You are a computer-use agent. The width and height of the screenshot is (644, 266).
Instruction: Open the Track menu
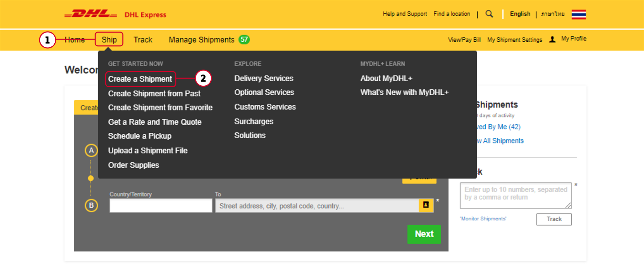pos(143,40)
